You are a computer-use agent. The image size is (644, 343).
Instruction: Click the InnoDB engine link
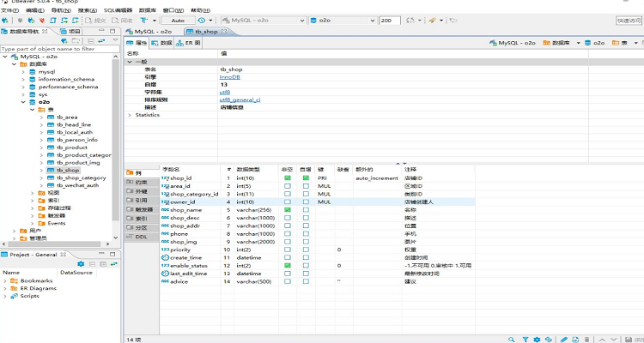pos(230,77)
